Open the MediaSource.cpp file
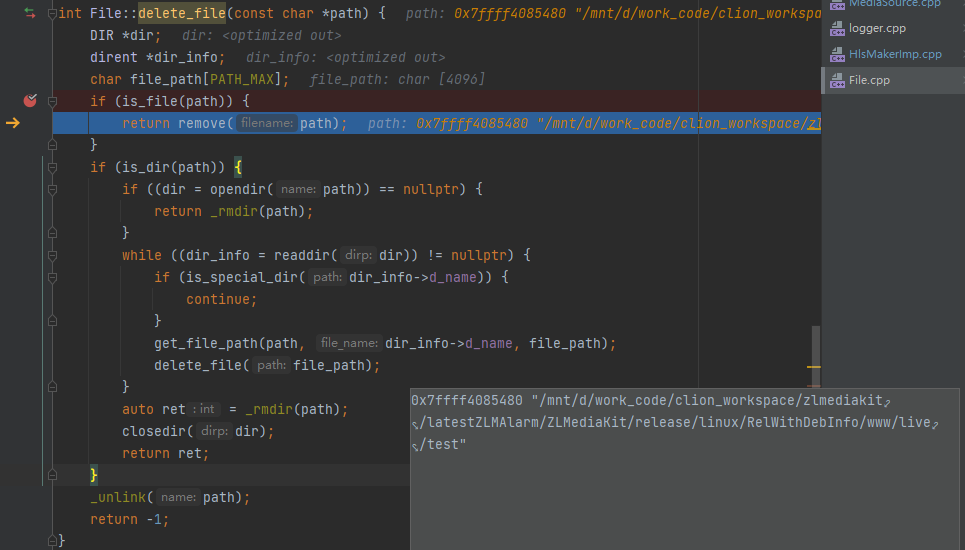 tap(895, 4)
